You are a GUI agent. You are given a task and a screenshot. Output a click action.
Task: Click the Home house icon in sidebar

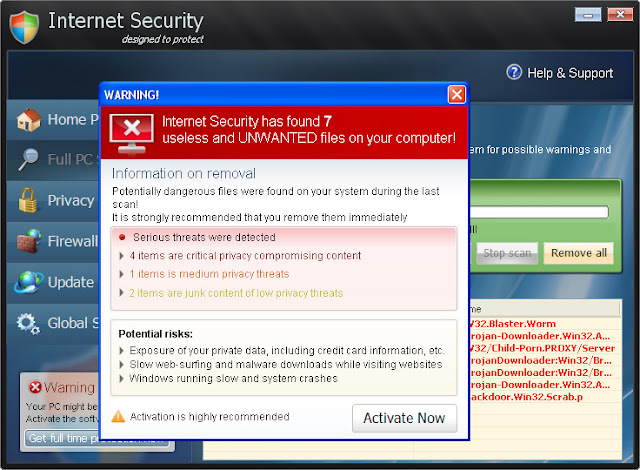click(x=28, y=120)
